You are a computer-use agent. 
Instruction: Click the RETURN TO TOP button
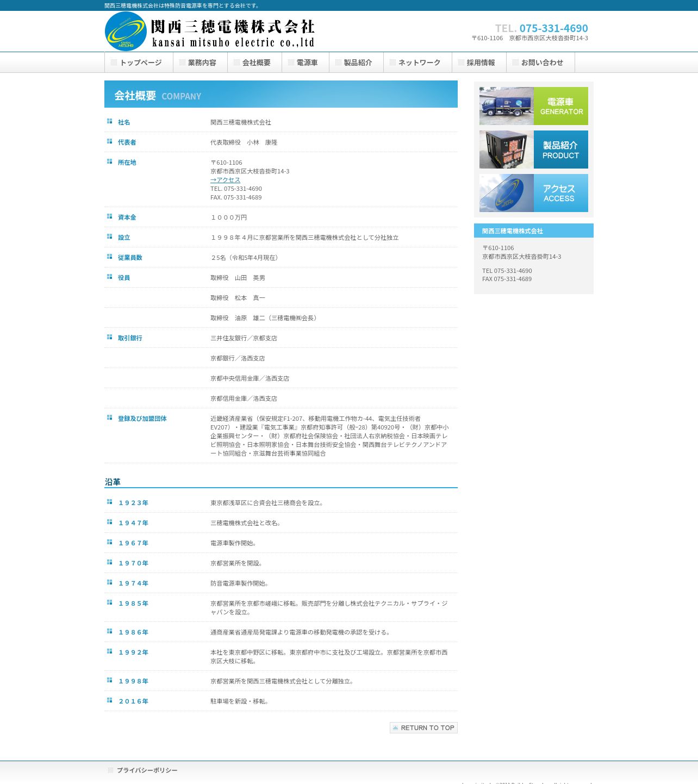[423, 727]
